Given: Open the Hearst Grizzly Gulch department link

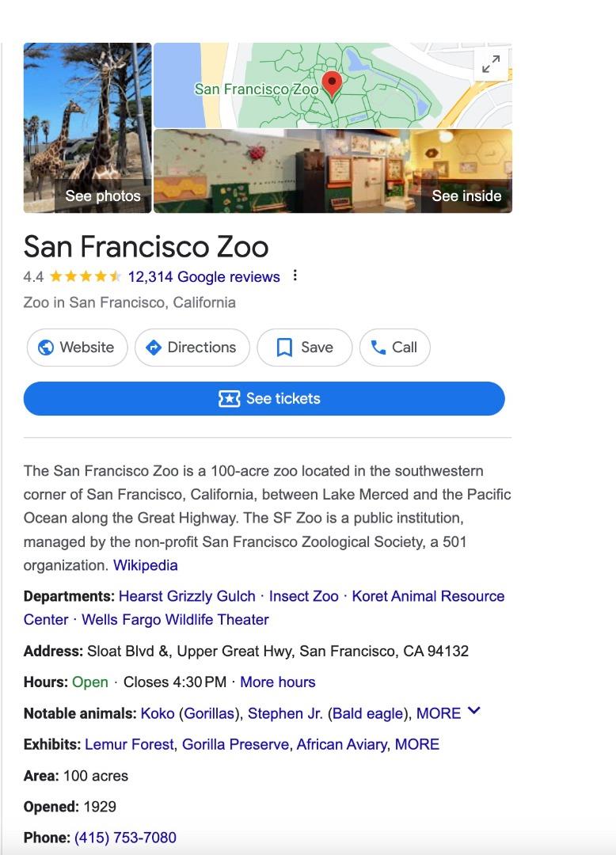Looking at the screenshot, I should point(187,596).
